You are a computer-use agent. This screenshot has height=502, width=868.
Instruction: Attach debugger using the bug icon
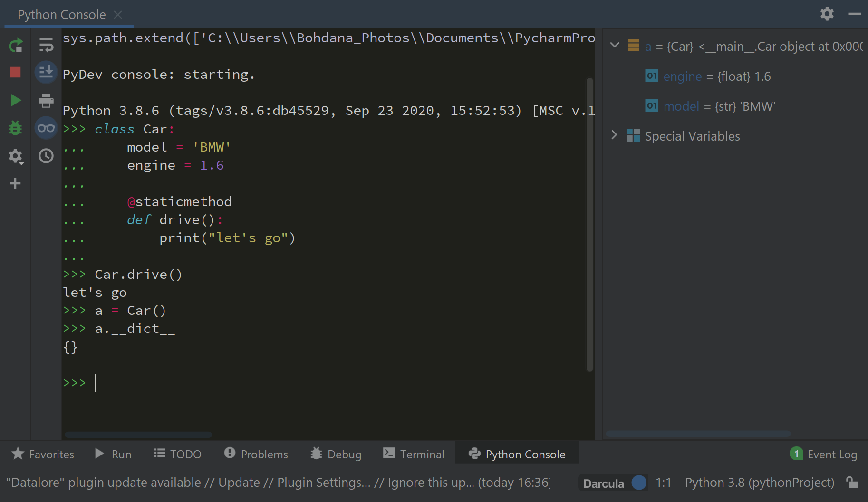click(x=15, y=128)
